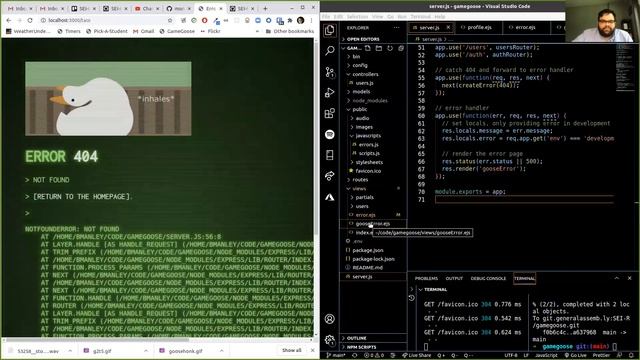640x360 pixels.
Task: Open errors.js in the javascripts folder
Action: point(369,144)
